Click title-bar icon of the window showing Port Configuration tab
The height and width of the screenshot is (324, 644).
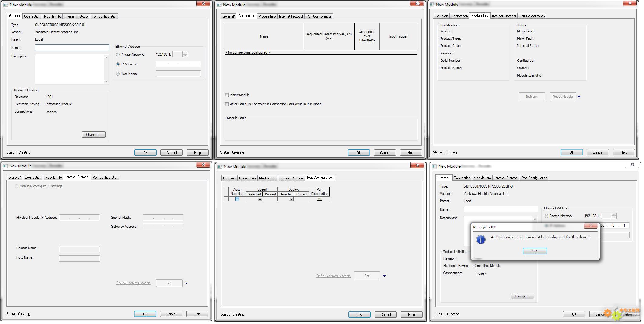coord(220,167)
